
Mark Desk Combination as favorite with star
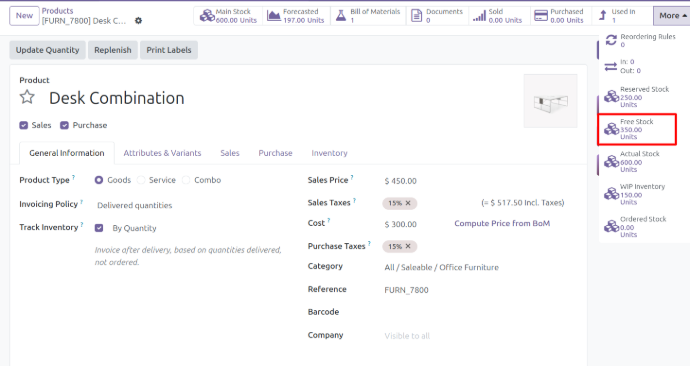click(27, 97)
